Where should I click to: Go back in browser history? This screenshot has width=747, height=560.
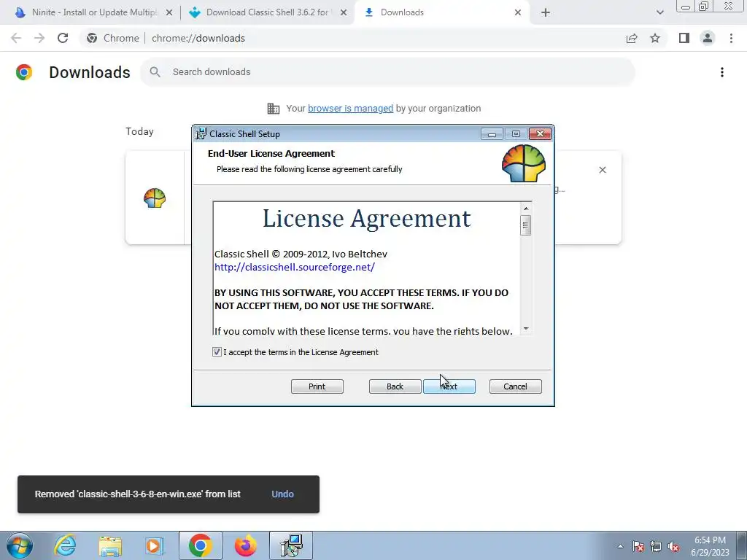pos(16,38)
